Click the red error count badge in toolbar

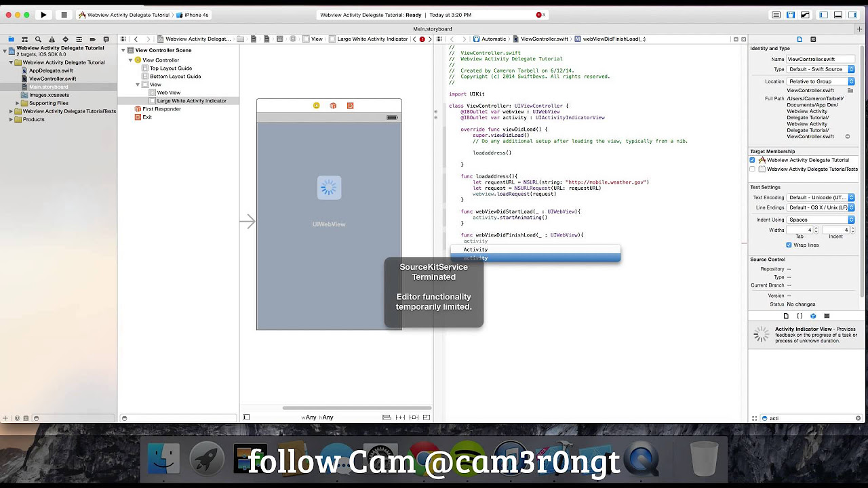[539, 15]
